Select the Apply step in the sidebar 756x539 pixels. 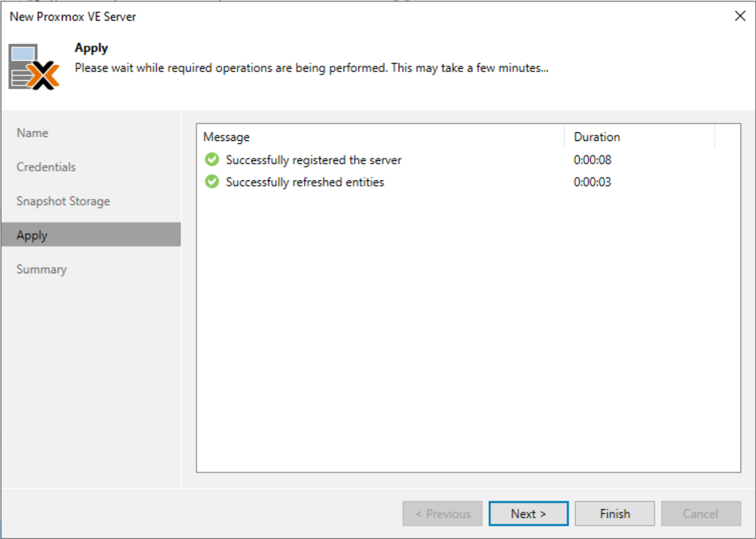coord(33,235)
